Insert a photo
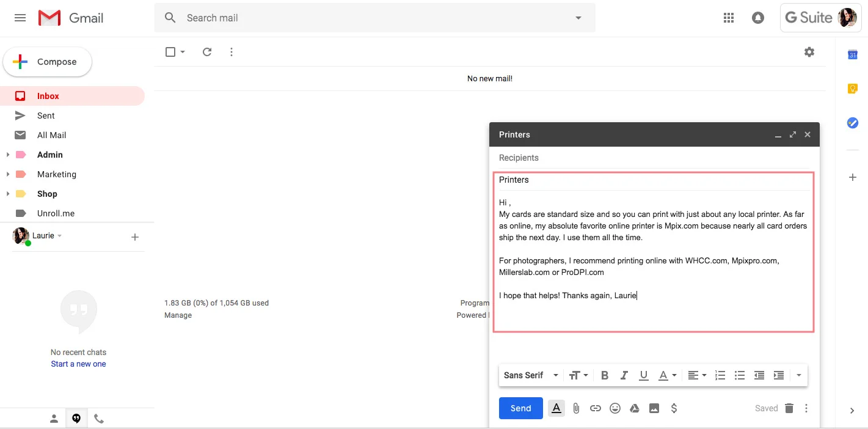This screenshot has height=429, width=868. [654, 408]
